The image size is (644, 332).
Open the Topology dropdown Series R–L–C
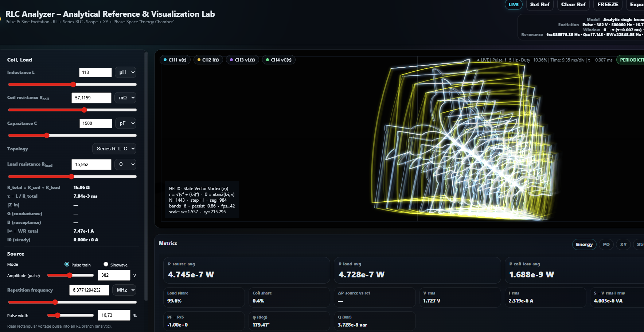pos(114,149)
